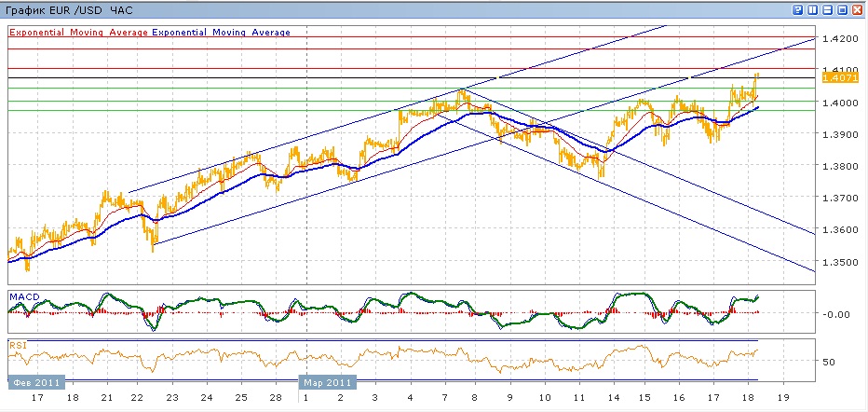Image resolution: width=868 pixels, height=412 pixels.
Task: Click the RSI indicator label
Action: pos(18,345)
